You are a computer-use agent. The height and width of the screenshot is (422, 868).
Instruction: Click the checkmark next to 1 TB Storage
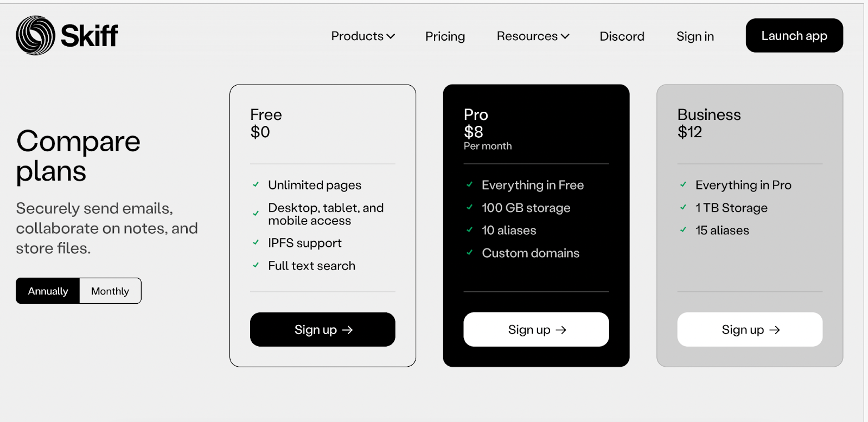click(x=683, y=207)
